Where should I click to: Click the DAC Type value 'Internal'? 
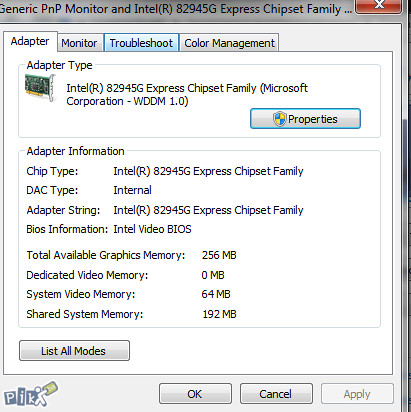point(132,190)
